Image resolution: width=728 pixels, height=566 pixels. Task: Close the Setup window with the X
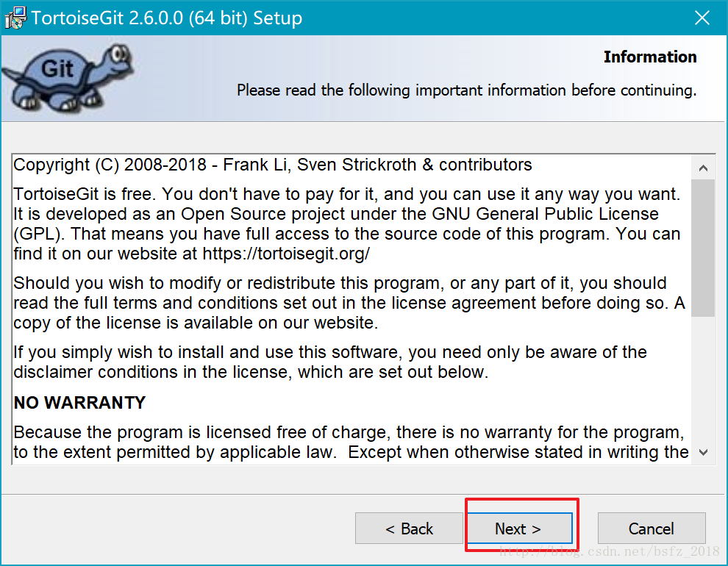click(702, 18)
